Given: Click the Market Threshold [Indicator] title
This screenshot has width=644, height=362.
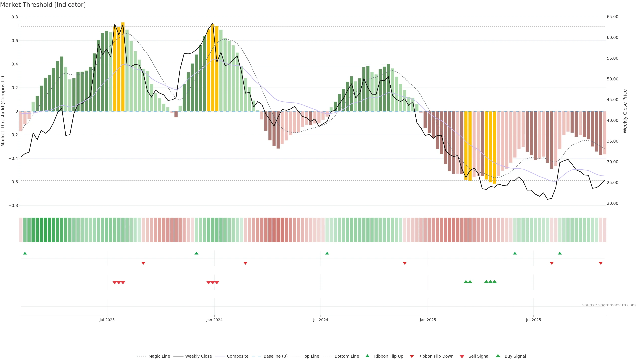Looking at the screenshot, I should 43,5.
